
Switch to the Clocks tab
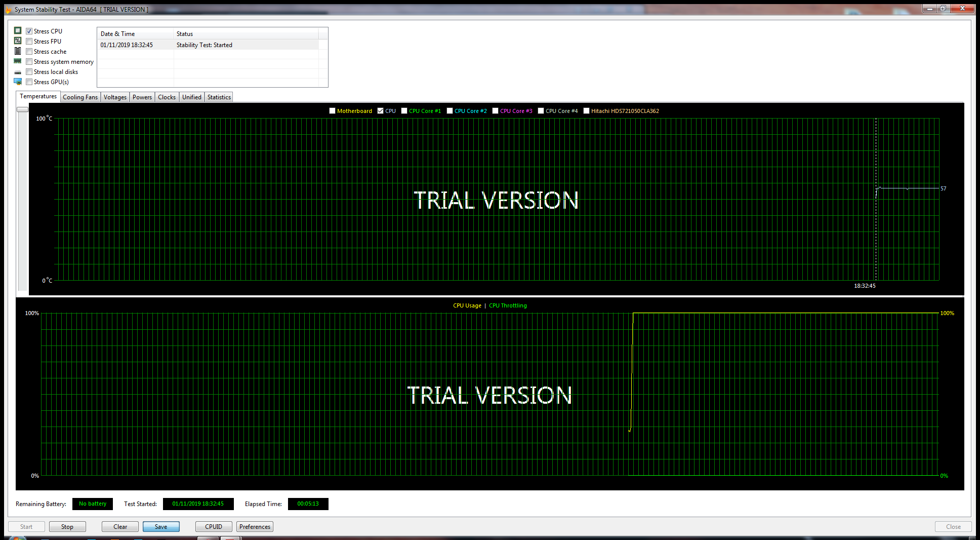click(167, 97)
